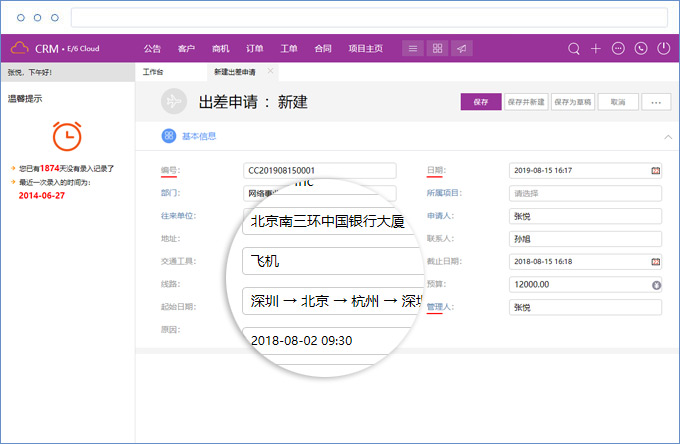
Task: Click the purple 保存 button
Action: point(481,101)
